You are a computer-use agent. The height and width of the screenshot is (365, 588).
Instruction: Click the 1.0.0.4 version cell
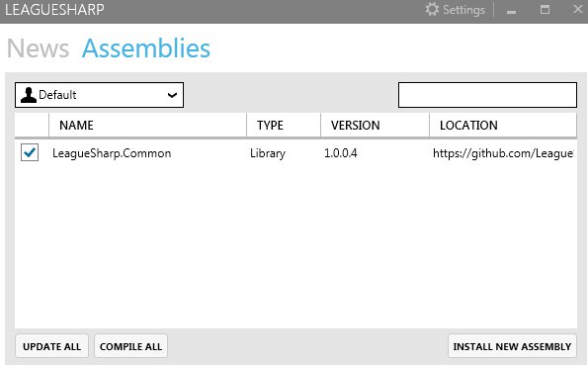coord(341,153)
